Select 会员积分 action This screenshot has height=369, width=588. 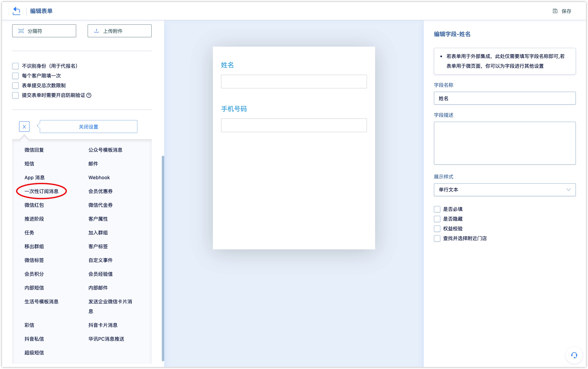click(34, 274)
